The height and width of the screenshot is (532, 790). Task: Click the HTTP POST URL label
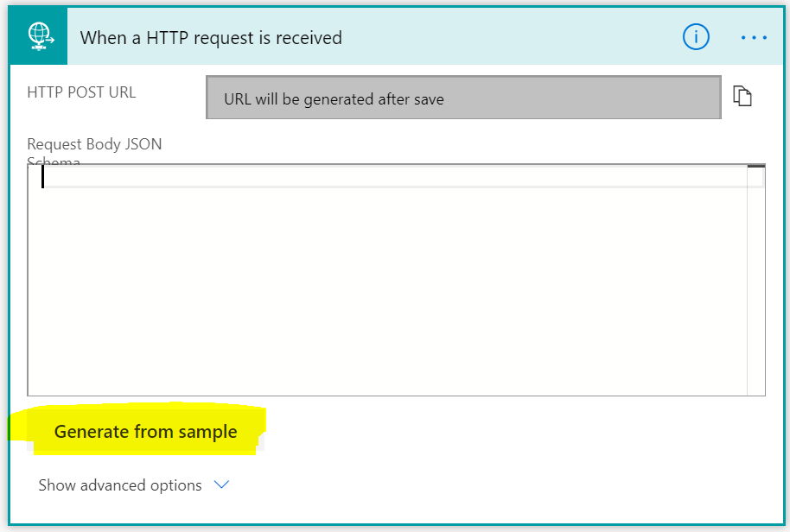81,92
